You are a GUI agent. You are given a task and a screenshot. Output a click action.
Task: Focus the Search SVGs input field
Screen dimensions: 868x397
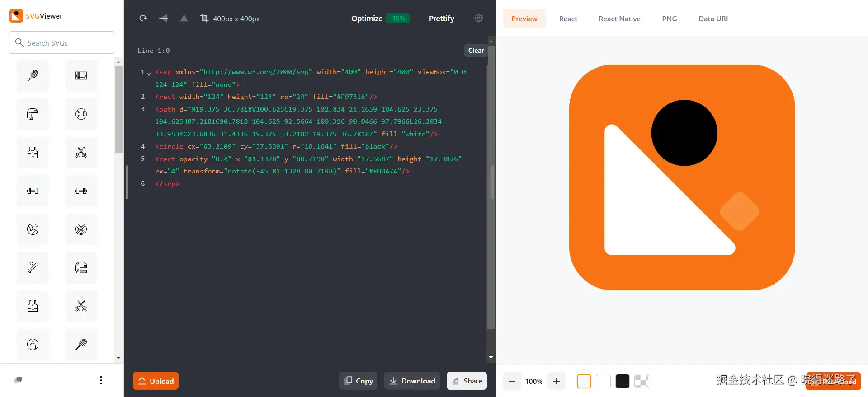pos(61,42)
